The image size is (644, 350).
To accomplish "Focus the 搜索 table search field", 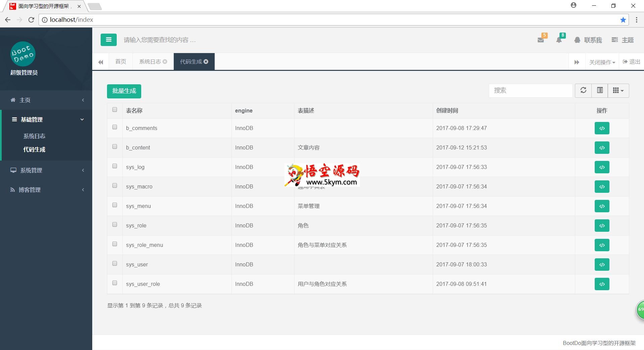I will pyautogui.click(x=531, y=90).
